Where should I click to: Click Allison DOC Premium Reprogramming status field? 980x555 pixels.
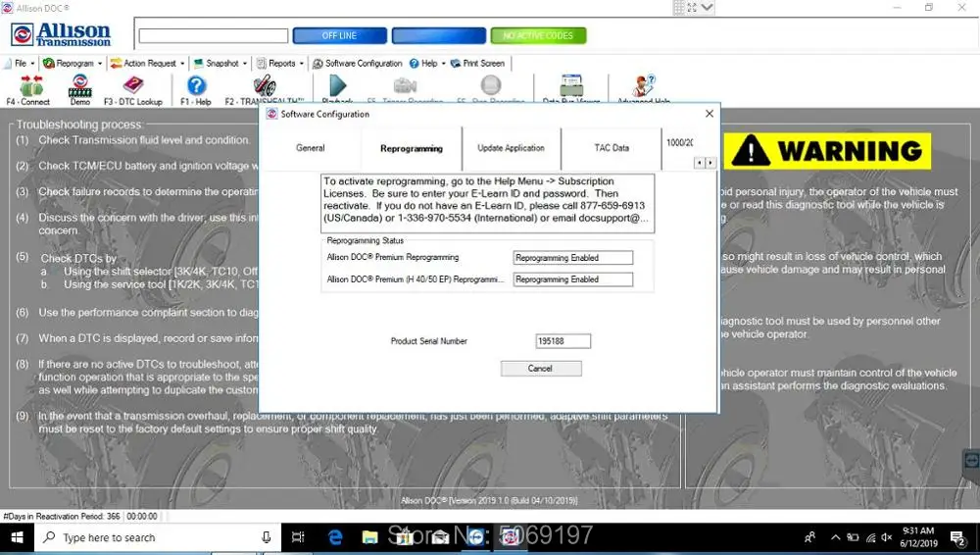pyautogui.click(x=572, y=258)
